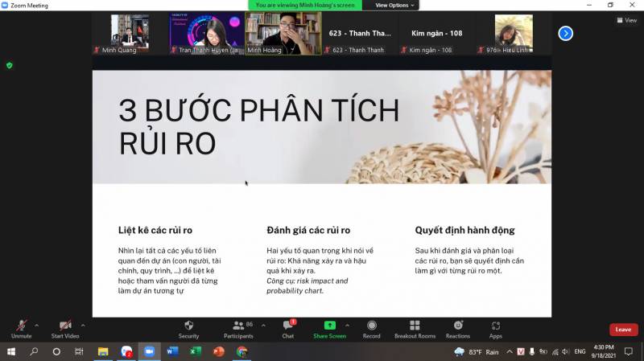Select Tran Thanh Huyen's video thumbnail
The width and height of the screenshot is (644, 361).
(x=206, y=33)
